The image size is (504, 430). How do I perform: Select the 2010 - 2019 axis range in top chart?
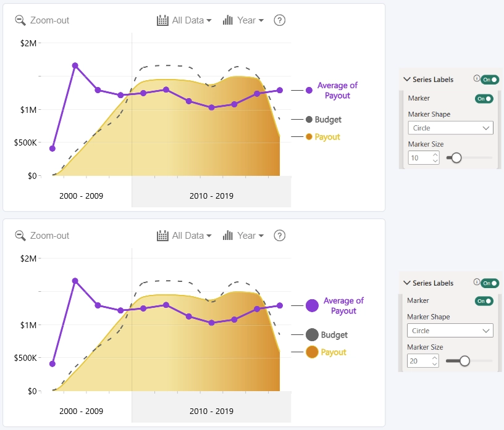coord(211,196)
